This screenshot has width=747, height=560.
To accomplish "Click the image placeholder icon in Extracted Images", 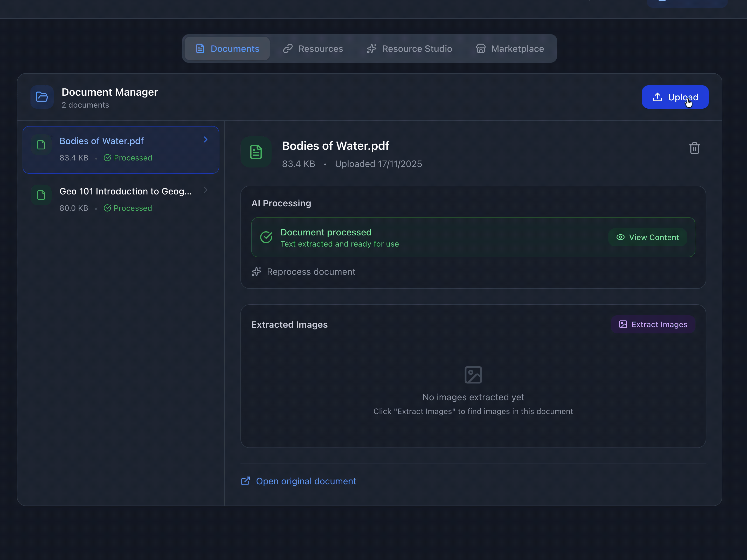I will coord(473,375).
